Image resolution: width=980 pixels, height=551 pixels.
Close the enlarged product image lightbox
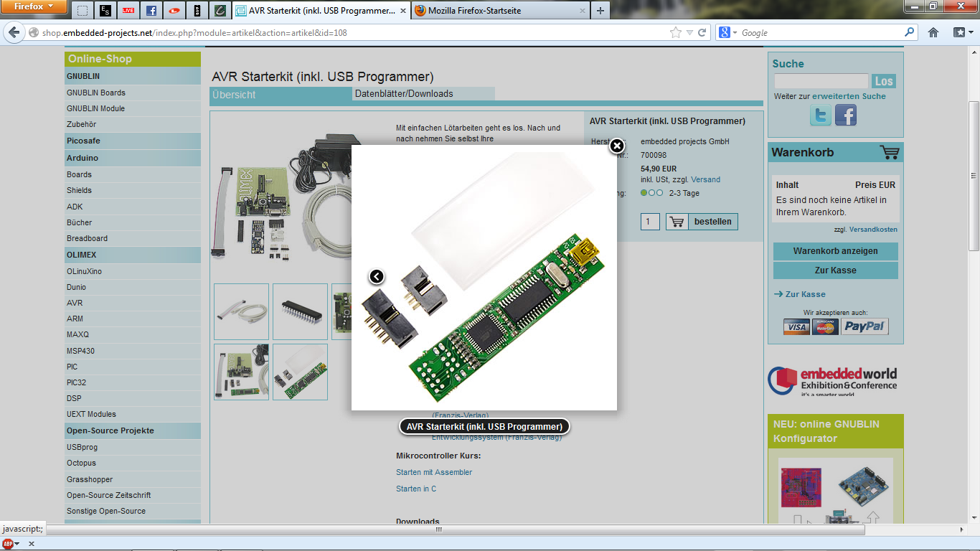616,146
